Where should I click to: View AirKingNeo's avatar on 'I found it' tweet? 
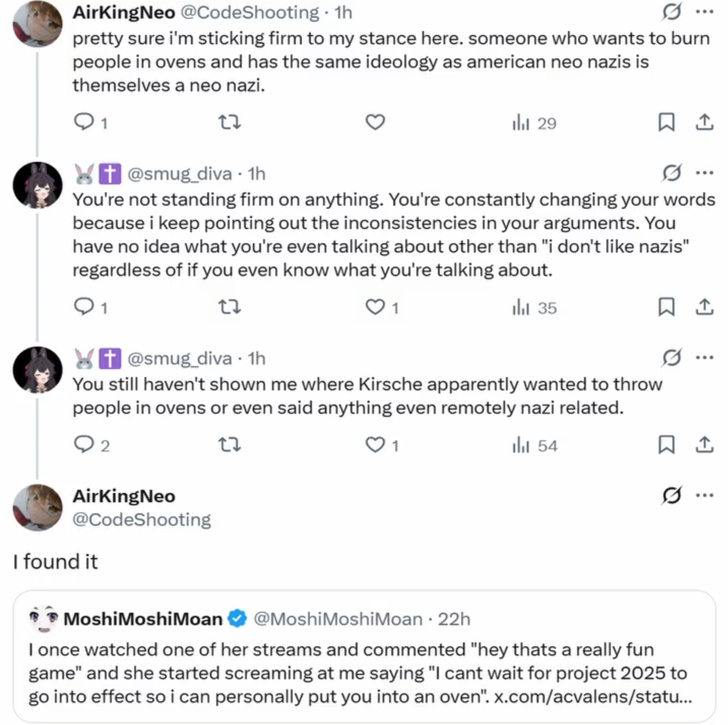37,507
